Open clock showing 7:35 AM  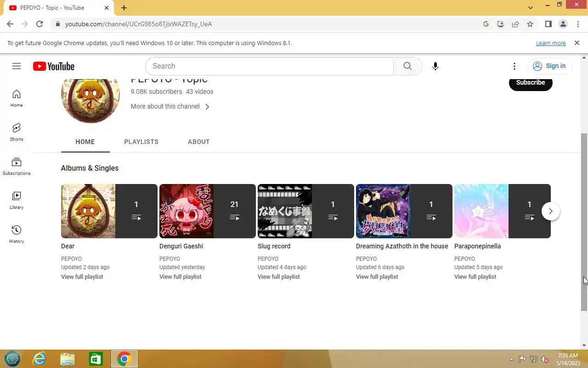pyautogui.click(x=568, y=359)
